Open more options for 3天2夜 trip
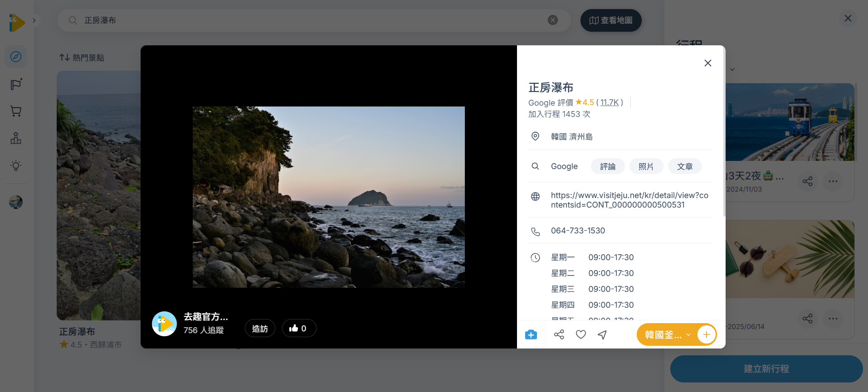Screen dimensions: 868x392 point(833,181)
